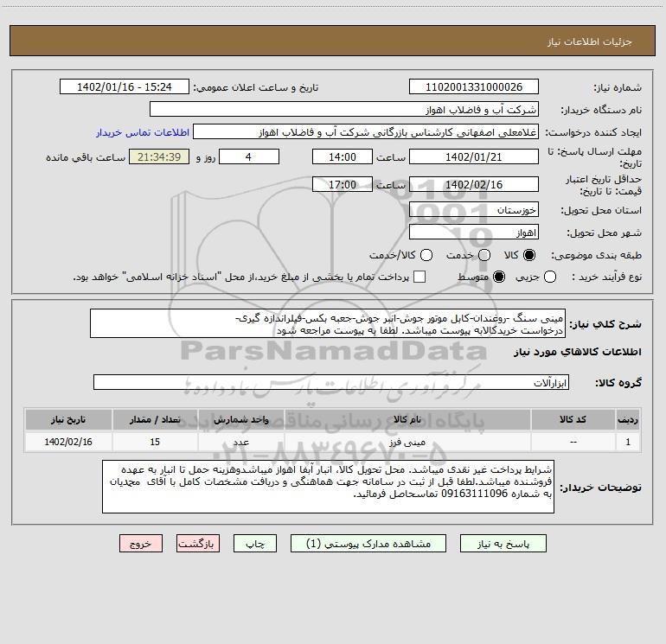
Task: Click the خروج exit button
Action: pos(141,544)
